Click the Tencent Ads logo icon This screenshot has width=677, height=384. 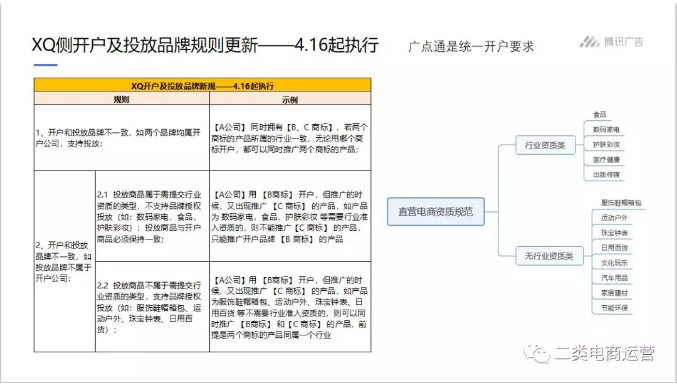[589, 42]
